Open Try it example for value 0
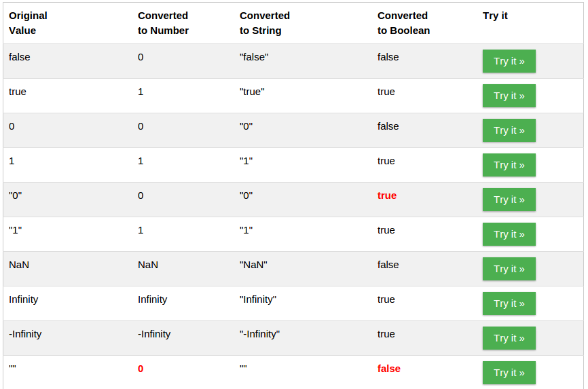The width and height of the screenshot is (588, 389). 509,130
